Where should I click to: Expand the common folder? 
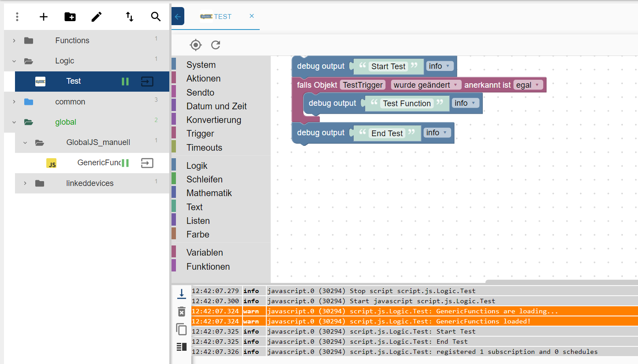14,102
